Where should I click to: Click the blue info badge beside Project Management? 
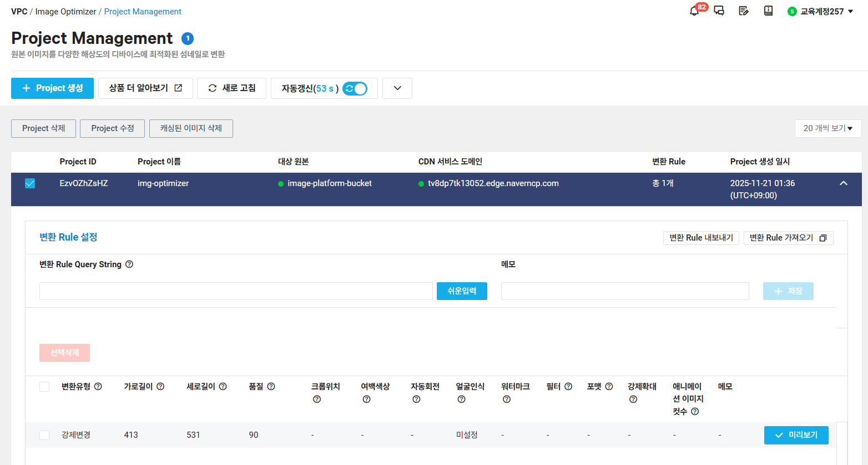point(188,38)
